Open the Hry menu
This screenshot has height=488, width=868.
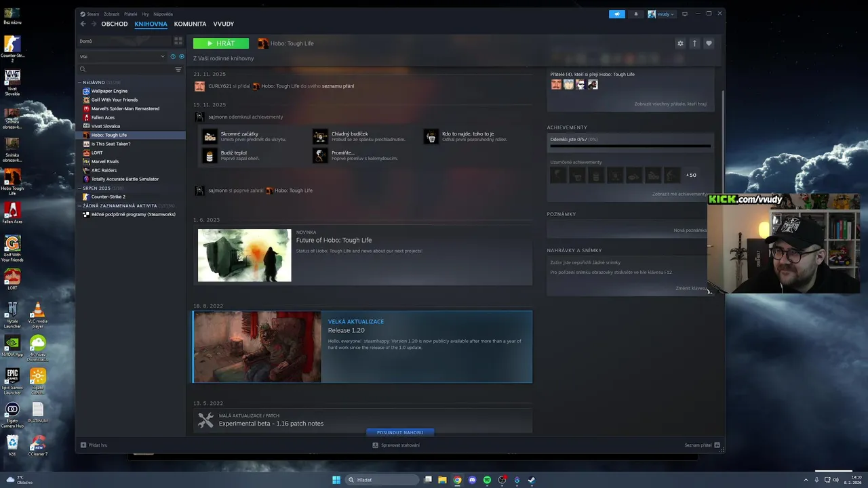[145, 14]
